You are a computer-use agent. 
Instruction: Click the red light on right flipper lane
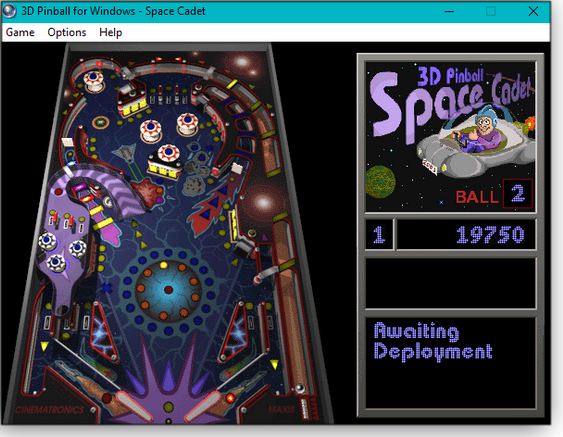[230, 398]
